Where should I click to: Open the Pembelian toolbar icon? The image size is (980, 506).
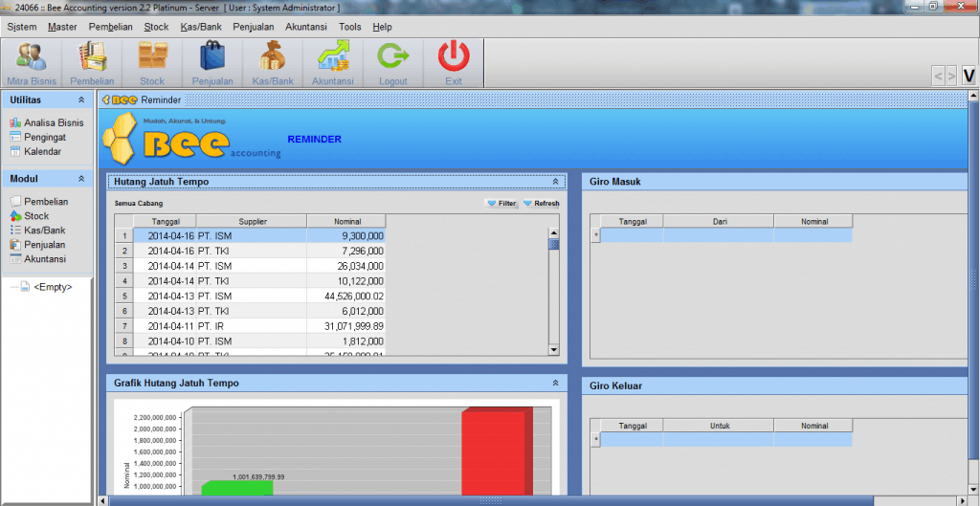pos(92,62)
